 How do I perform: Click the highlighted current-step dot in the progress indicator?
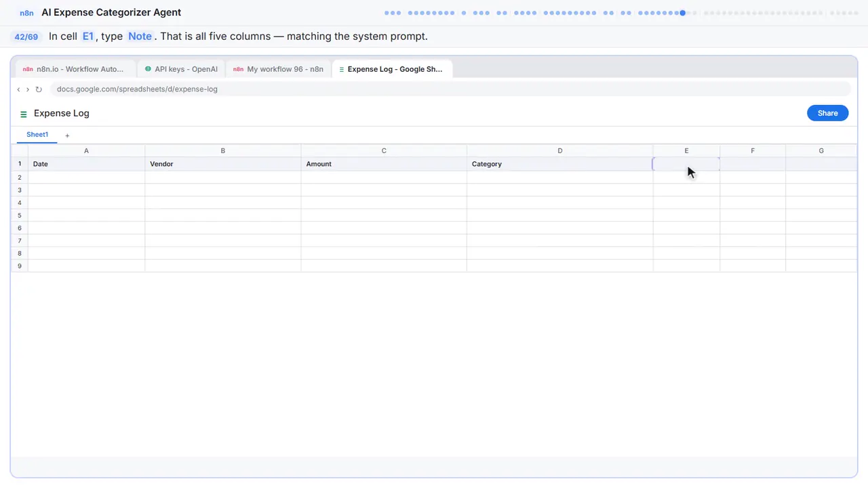(x=682, y=13)
